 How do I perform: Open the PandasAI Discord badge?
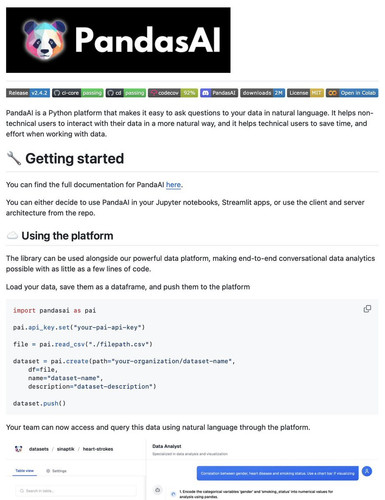[x=219, y=93]
